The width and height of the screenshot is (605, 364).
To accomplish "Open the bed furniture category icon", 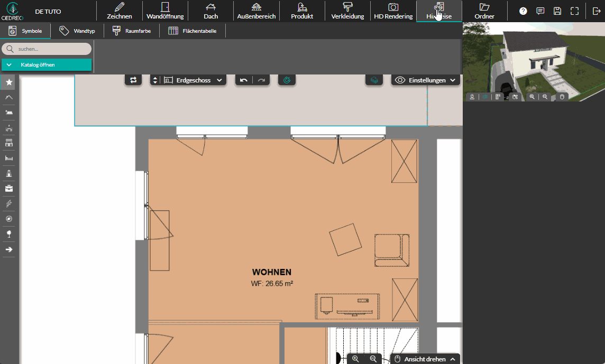I will coord(9,158).
